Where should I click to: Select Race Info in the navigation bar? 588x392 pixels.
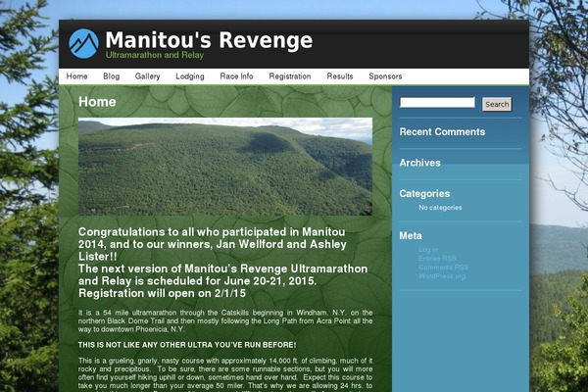pyautogui.click(x=236, y=76)
